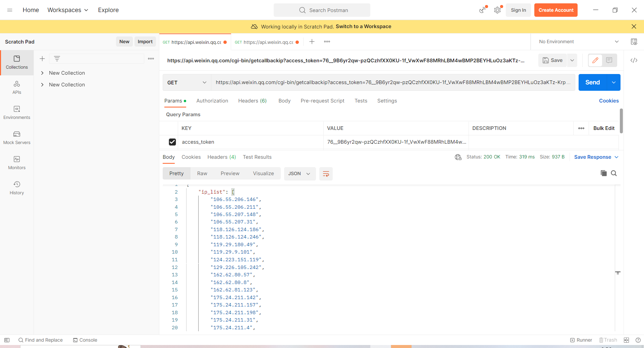Open the Mock Servers sidebar panel

pyautogui.click(x=17, y=138)
